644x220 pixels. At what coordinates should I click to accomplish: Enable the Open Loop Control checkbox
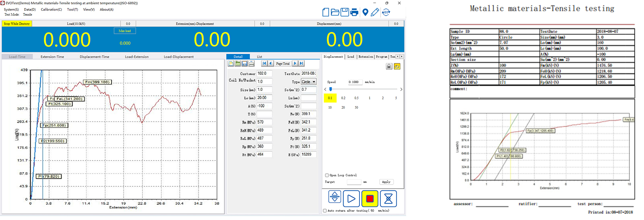click(x=327, y=175)
